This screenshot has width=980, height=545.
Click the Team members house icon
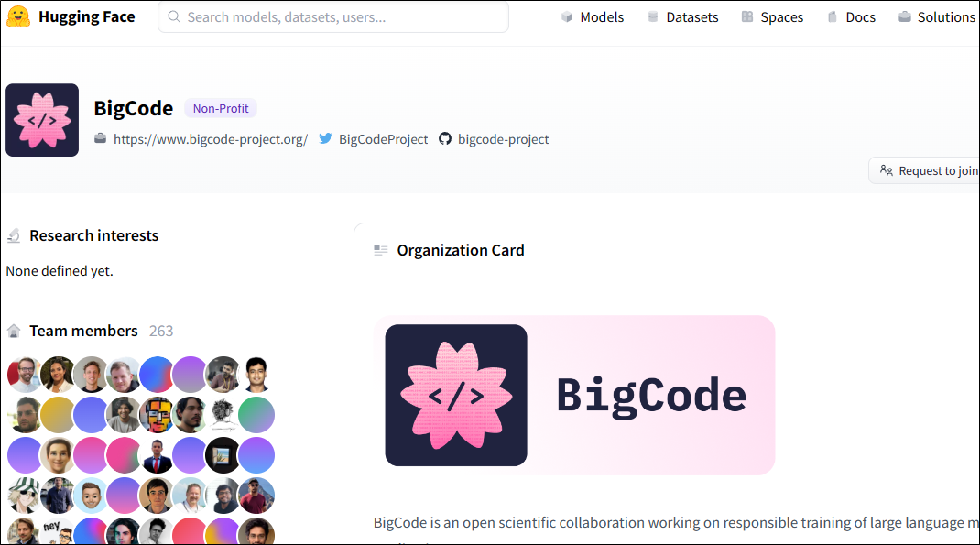coord(14,331)
